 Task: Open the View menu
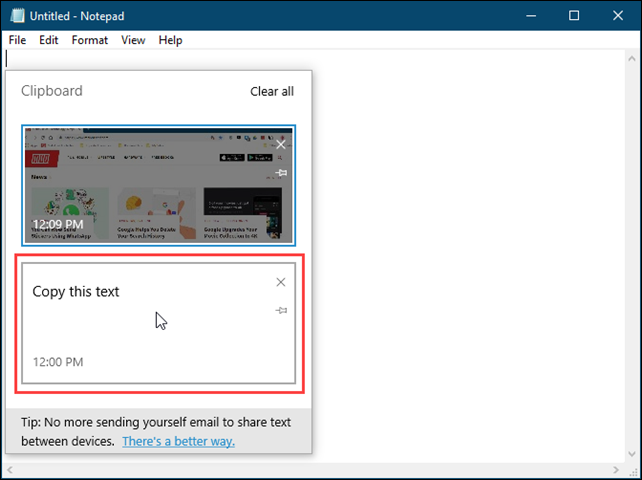click(133, 40)
